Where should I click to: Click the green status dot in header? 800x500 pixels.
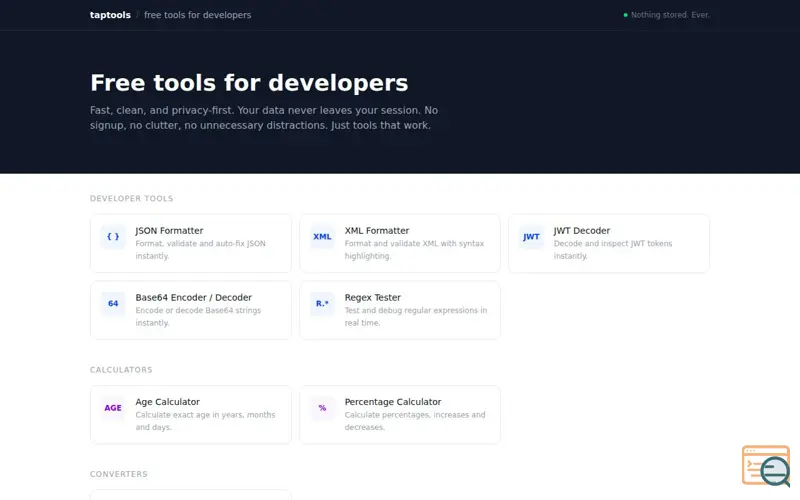pos(626,15)
